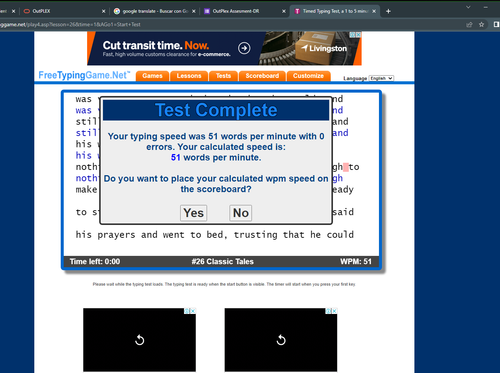Click the #26 Classic Tales label
Screen dimensions: 500x373
(223, 262)
